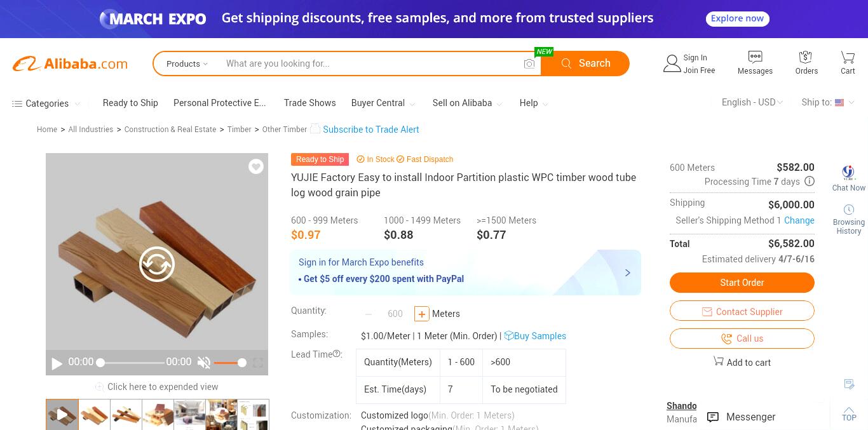Open Chat Now supplier icon
Screen dimensions: 868x430
pos(848,172)
